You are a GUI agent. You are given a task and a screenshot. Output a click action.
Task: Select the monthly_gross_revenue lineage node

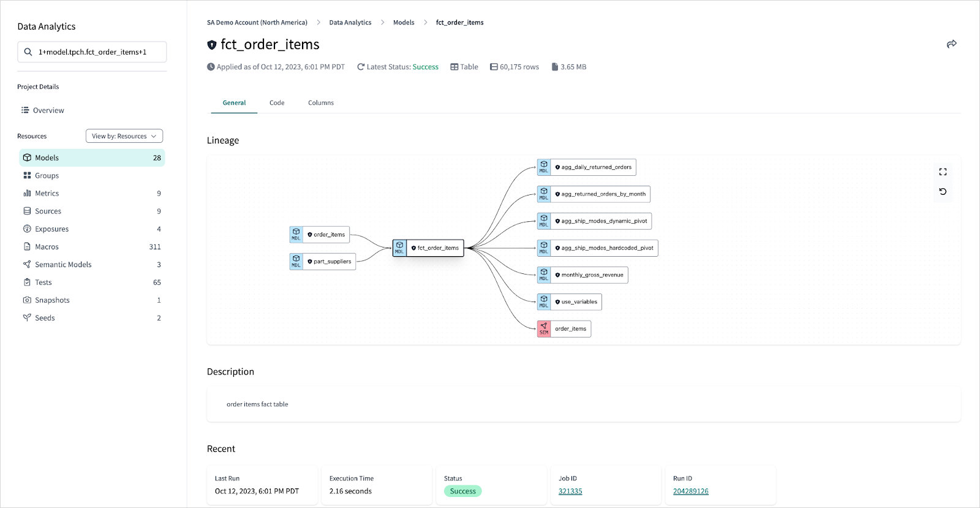click(x=582, y=275)
